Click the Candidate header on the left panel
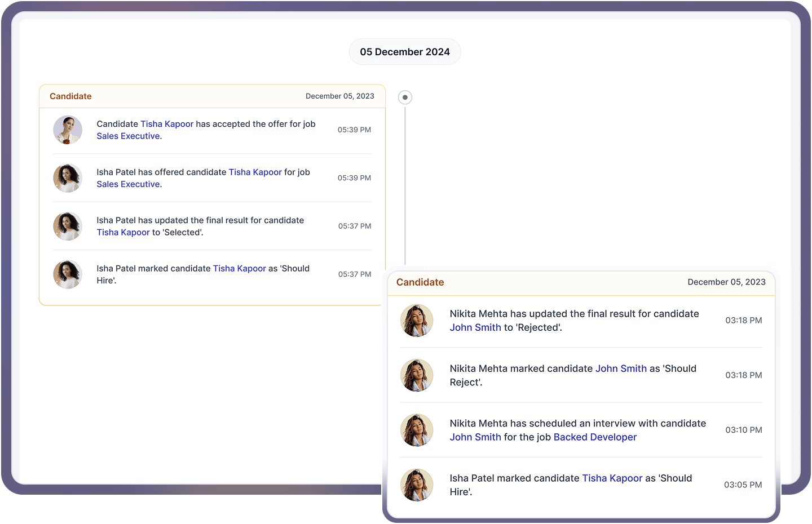This screenshot has height=524, width=812. coord(70,96)
